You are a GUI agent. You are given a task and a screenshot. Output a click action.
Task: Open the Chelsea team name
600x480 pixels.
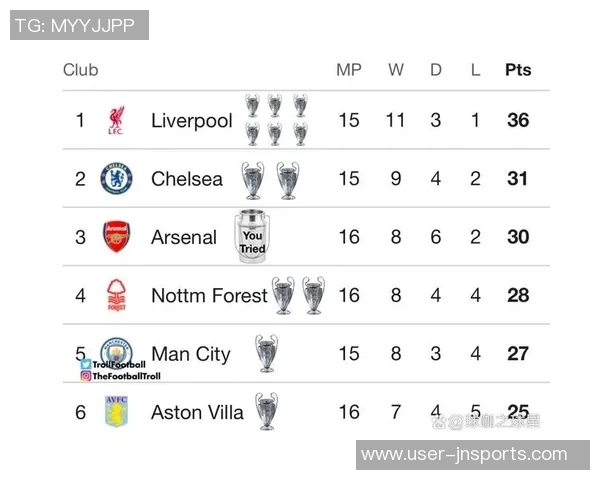pos(187,179)
